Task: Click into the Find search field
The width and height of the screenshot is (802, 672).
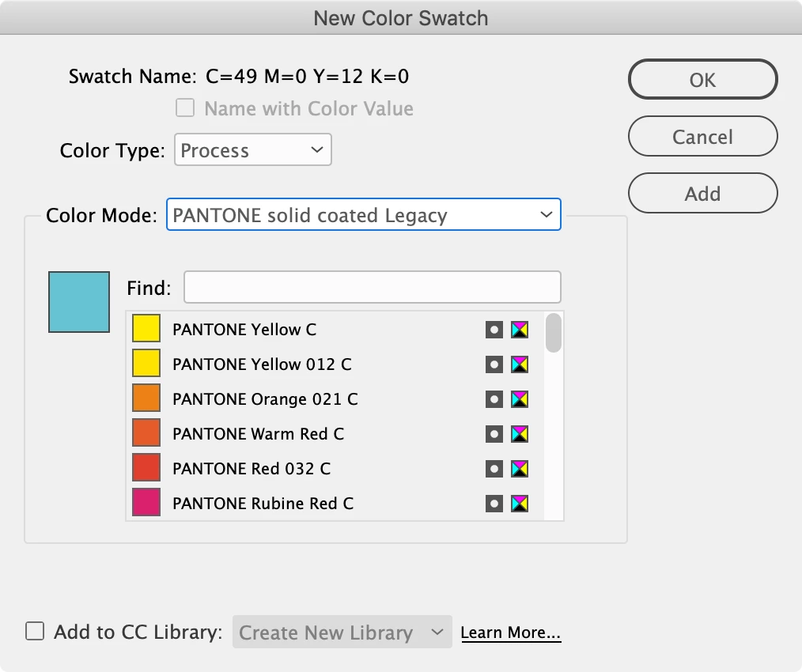Action: coord(372,288)
